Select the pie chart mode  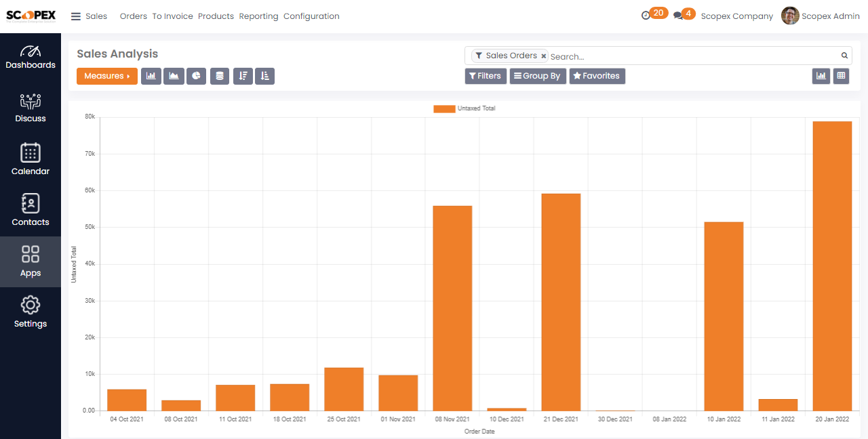[x=196, y=77]
